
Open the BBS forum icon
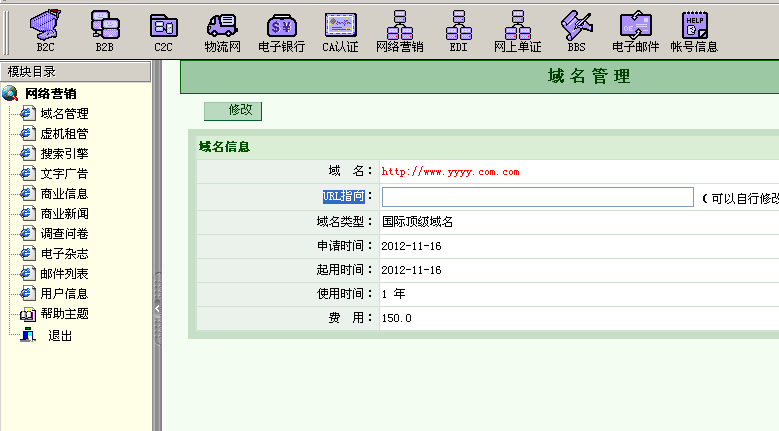pos(576,25)
